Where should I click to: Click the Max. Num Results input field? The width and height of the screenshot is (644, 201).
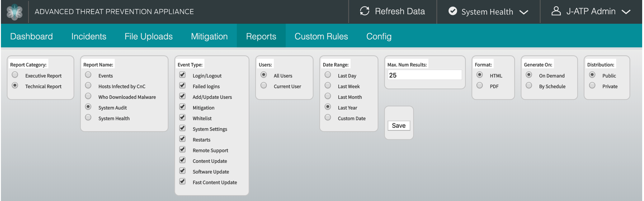(424, 75)
